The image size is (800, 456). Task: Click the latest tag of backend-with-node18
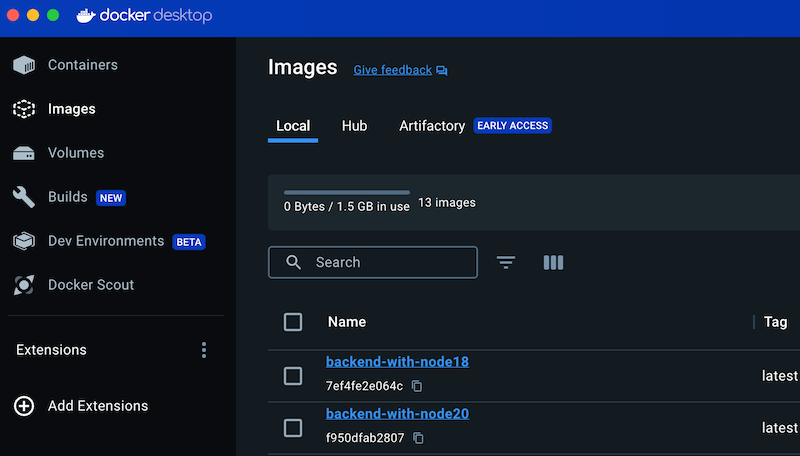pos(780,376)
